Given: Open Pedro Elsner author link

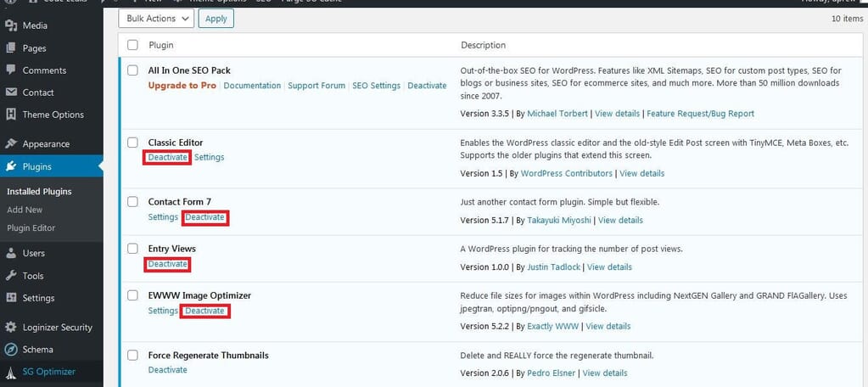Looking at the screenshot, I should point(552,373).
